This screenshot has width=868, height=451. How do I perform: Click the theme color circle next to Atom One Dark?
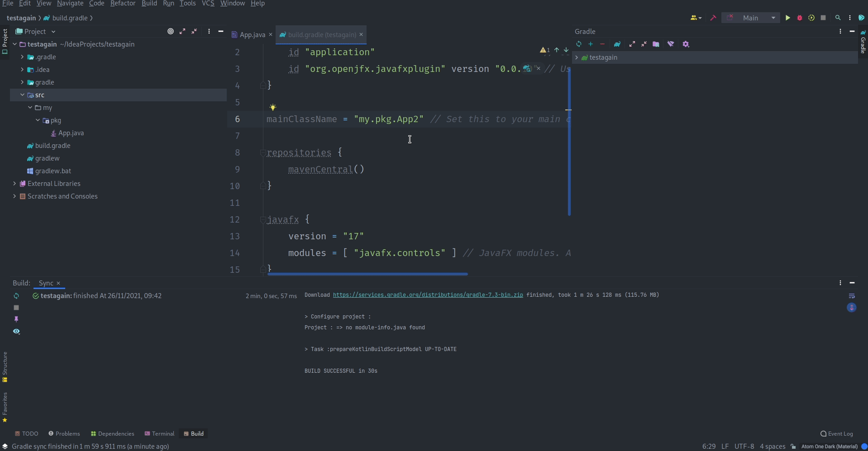coord(863,446)
